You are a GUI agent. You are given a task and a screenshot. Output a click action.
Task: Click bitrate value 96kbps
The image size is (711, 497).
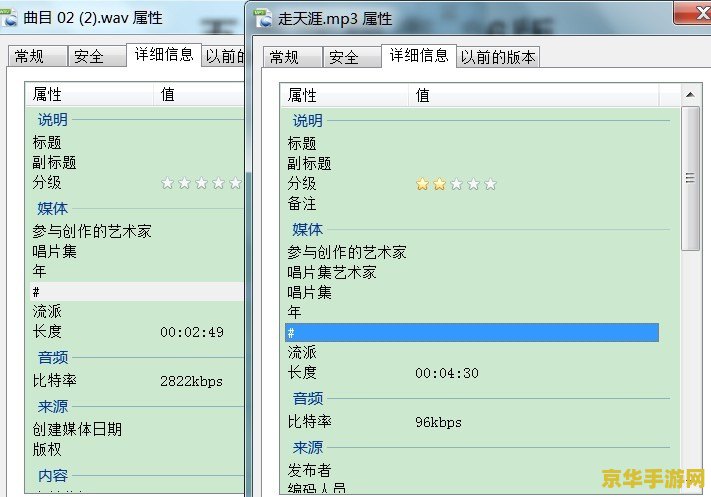pyautogui.click(x=438, y=422)
